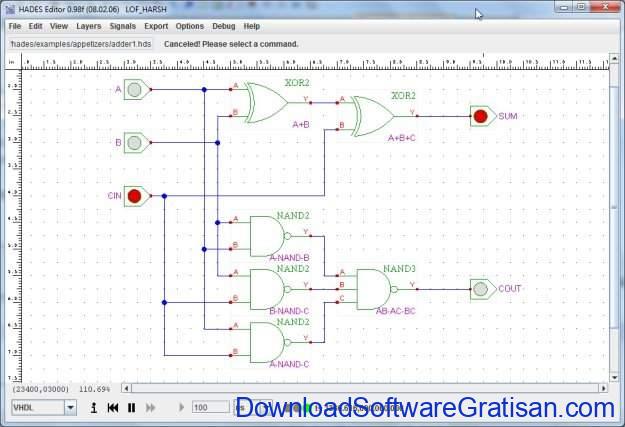Click the VHDL combo box text
The height and width of the screenshot is (427, 625).
coord(38,407)
